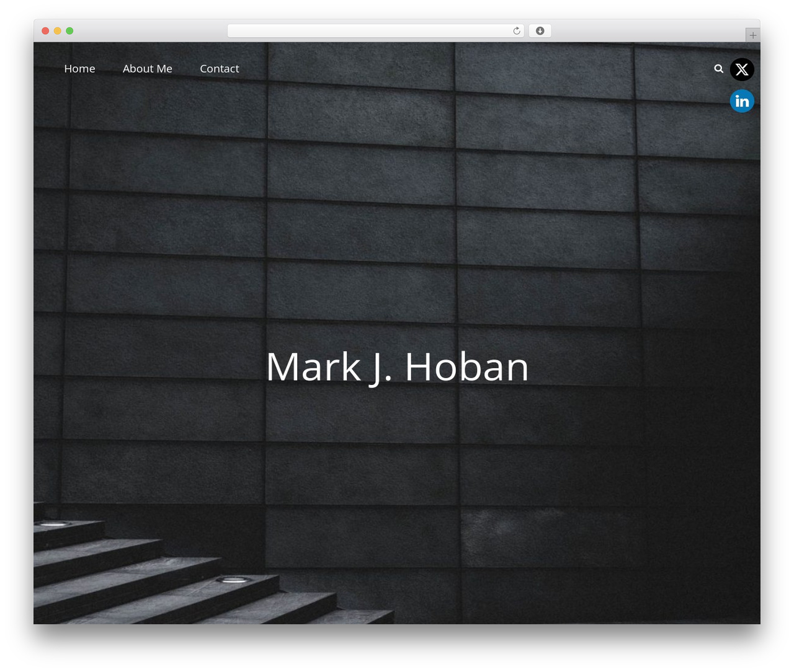Click the Mark J. Hoban site title
The image size is (794, 672).
coord(397,366)
